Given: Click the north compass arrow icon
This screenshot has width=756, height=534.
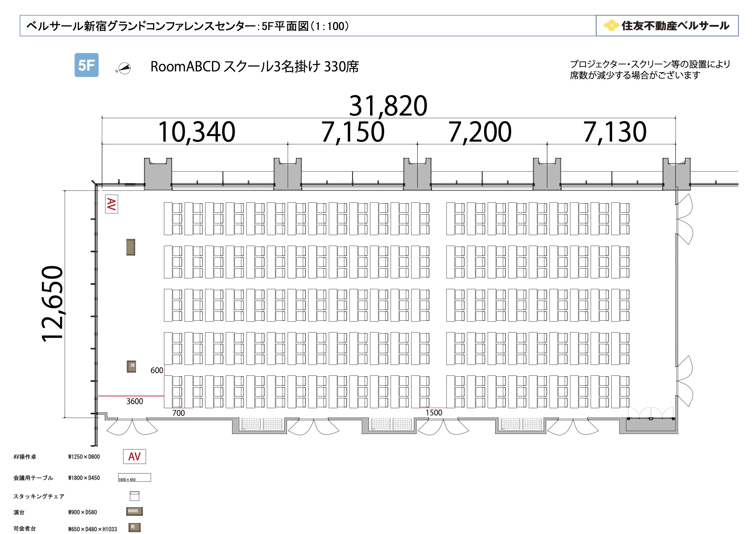Looking at the screenshot, I should pos(124,68).
